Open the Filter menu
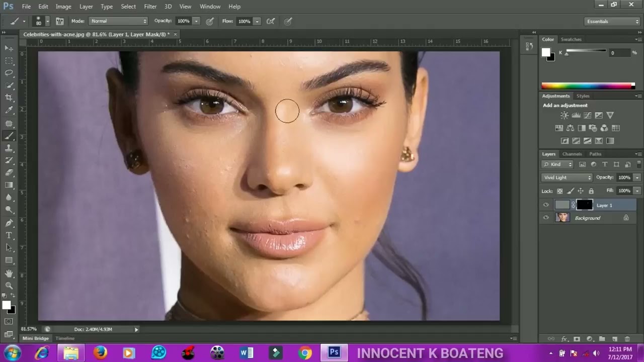 tap(150, 7)
